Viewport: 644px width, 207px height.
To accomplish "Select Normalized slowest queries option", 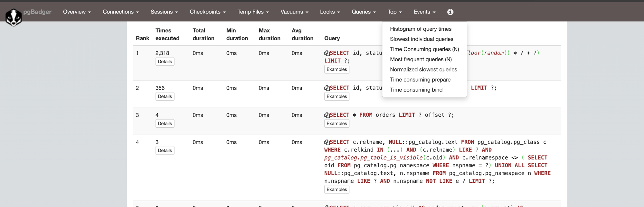I will pyautogui.click(x=423, y=70).
